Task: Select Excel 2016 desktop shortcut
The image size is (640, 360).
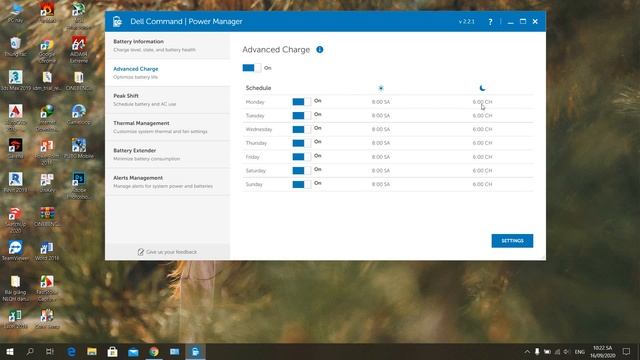Action: (x=16, y=319)
